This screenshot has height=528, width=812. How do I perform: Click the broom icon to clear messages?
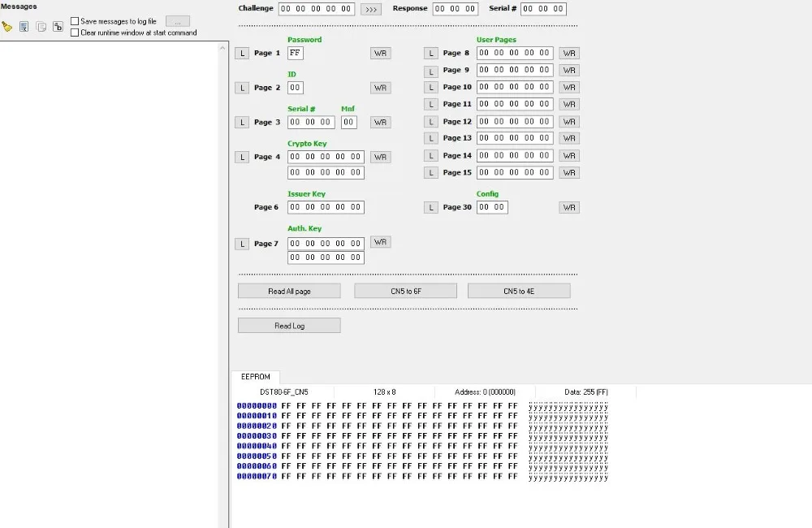click(x=6, y=26)
